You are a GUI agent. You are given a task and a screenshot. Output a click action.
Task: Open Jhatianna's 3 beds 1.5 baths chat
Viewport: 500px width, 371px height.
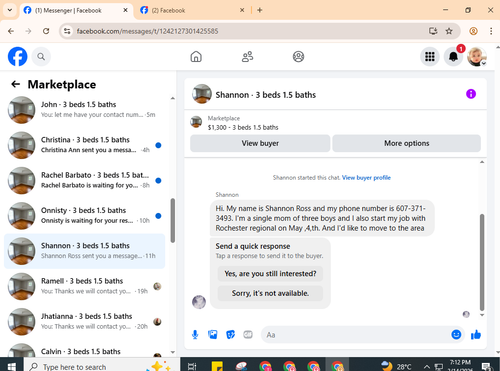85,322
